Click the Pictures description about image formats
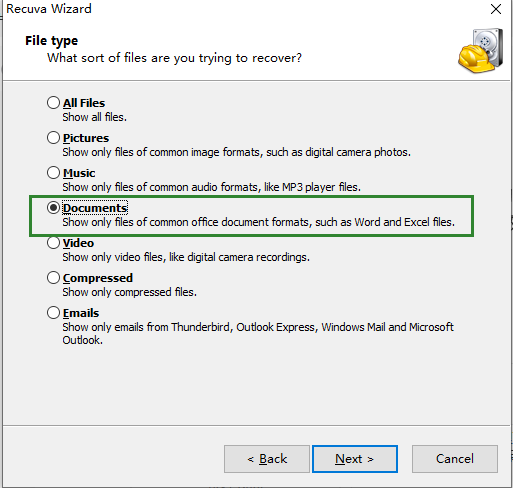 (x=236, y=152)
